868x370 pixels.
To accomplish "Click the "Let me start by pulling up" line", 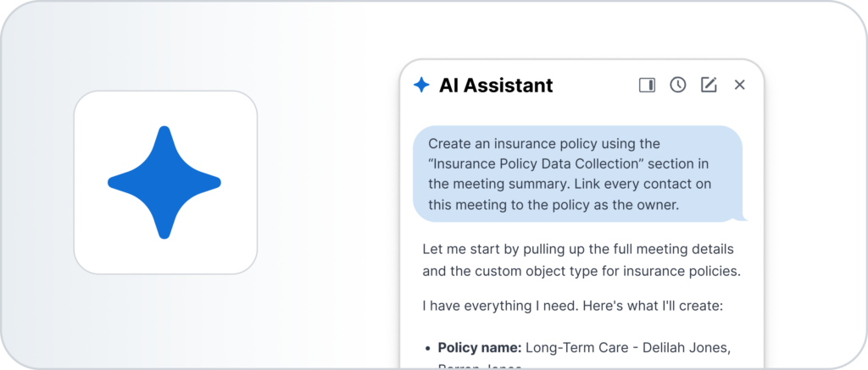I will pyautogui.click(x=578, y=249).
